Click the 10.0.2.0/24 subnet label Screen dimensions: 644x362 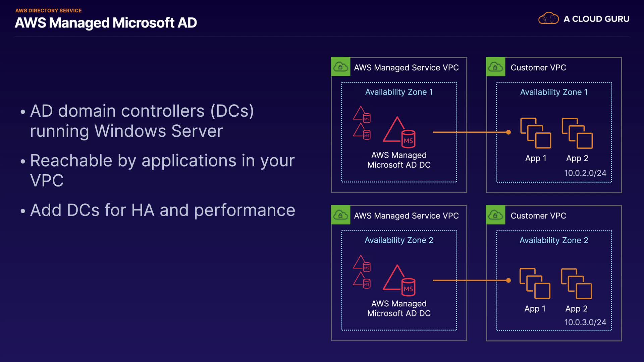pyautogui.click(x=585, y=173)
